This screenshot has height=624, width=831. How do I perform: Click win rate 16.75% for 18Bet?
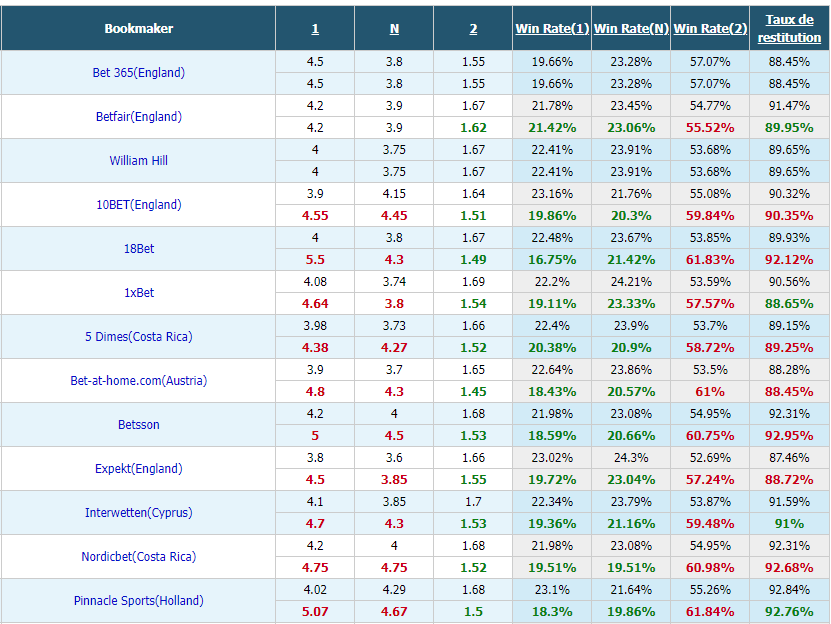coord(552,260)
